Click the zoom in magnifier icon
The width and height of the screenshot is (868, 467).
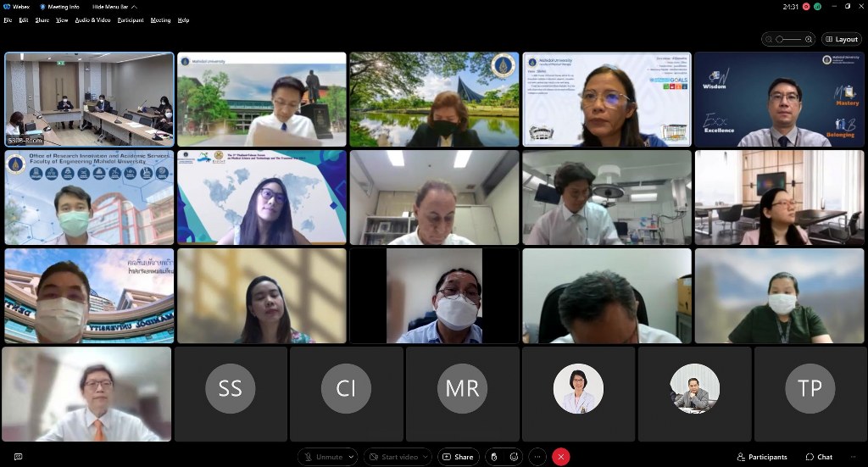809,39
